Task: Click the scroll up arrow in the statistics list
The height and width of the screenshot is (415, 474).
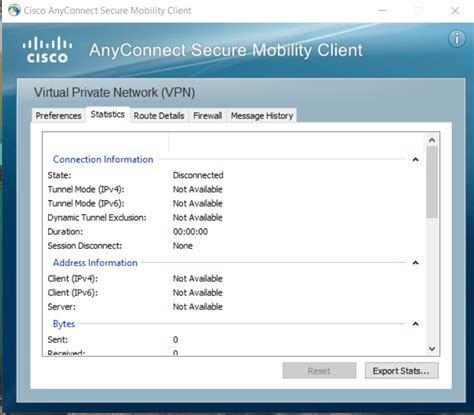Action: click(x=432, y=140)
